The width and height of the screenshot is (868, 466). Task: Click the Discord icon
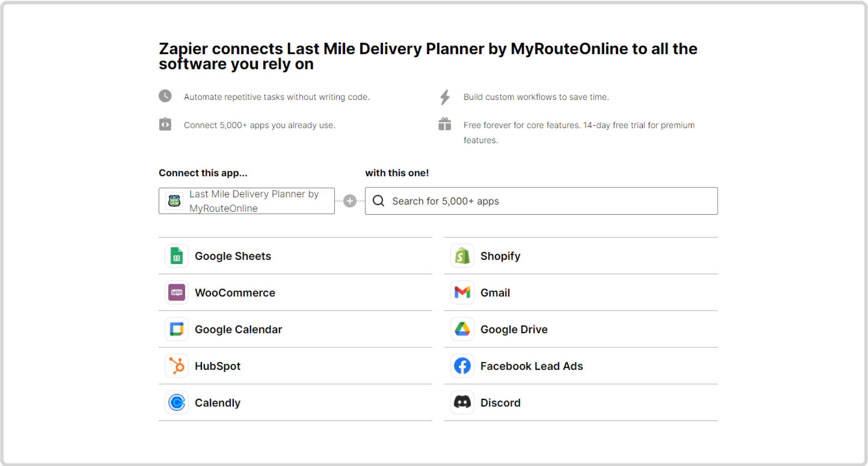(x=462, y=402)
